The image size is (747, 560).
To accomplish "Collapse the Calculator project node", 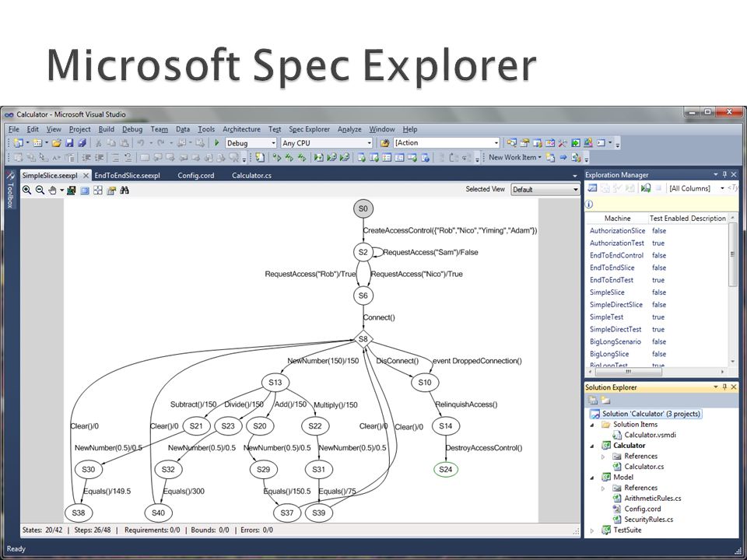I will coord(592,446).
